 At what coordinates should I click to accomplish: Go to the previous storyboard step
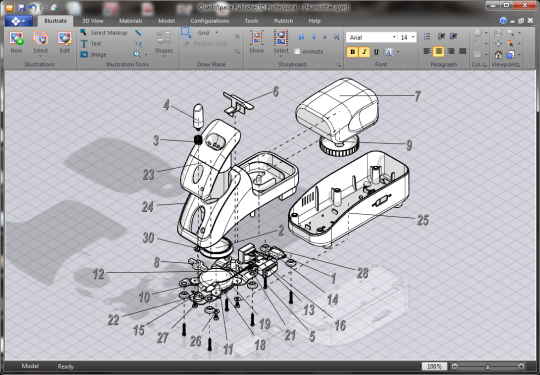tap(313, 37)
